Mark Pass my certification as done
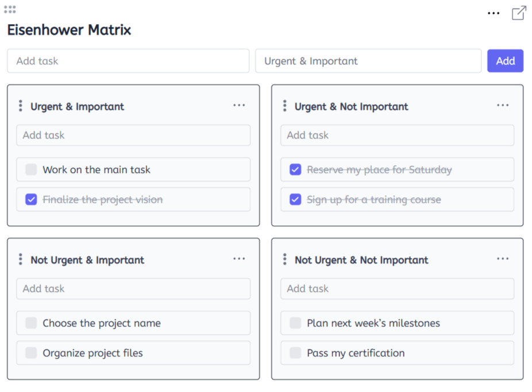The image size is (532, 392). coord(295,353)
